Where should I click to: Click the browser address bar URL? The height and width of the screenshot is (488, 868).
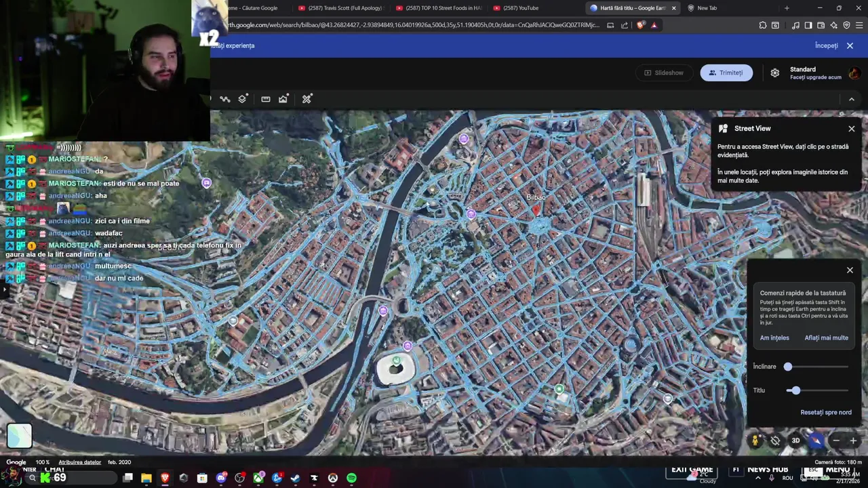pyautogui.click(x=412, y=25)
